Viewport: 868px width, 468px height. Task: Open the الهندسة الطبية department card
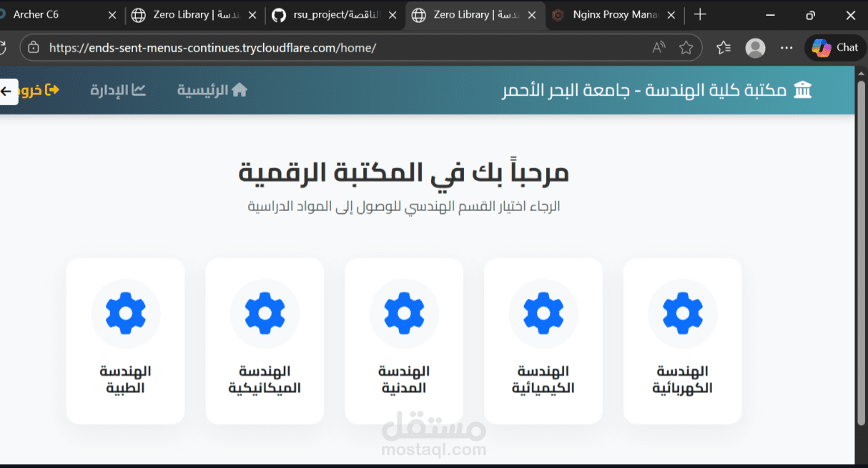[125, 341]
